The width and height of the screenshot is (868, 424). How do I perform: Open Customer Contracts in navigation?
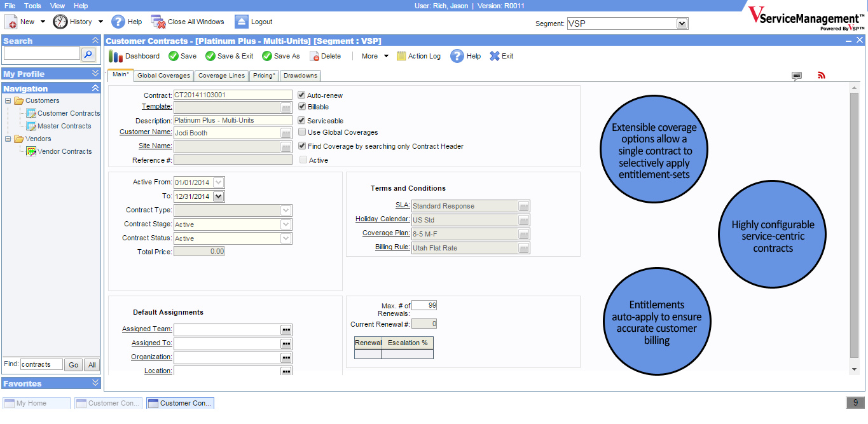(x=63, y=113)
